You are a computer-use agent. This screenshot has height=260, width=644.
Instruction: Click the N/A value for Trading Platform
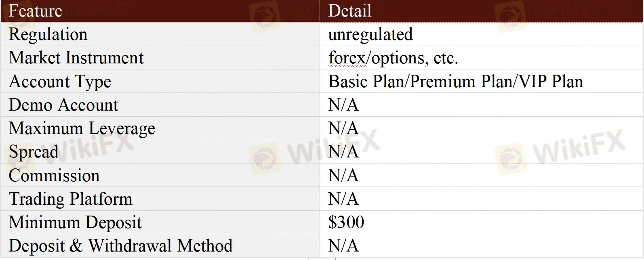343,199
